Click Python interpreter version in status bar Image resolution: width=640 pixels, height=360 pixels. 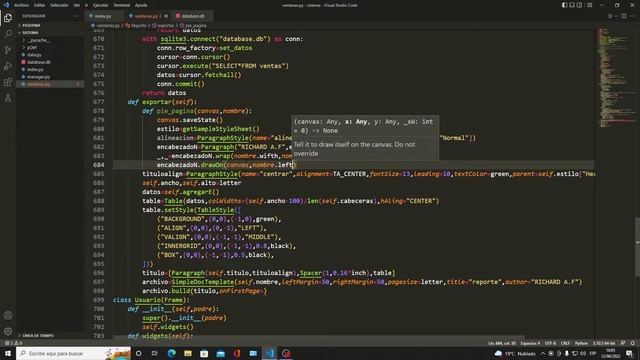click(604, 343)
